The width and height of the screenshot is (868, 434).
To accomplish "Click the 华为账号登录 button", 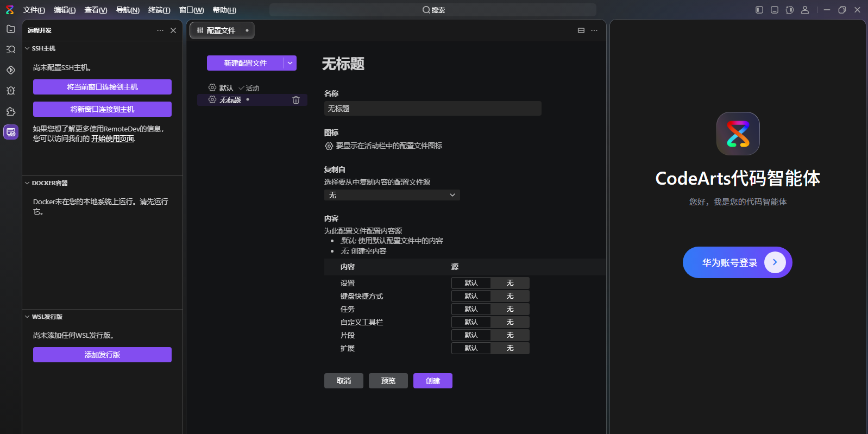I will pos(738,262).
